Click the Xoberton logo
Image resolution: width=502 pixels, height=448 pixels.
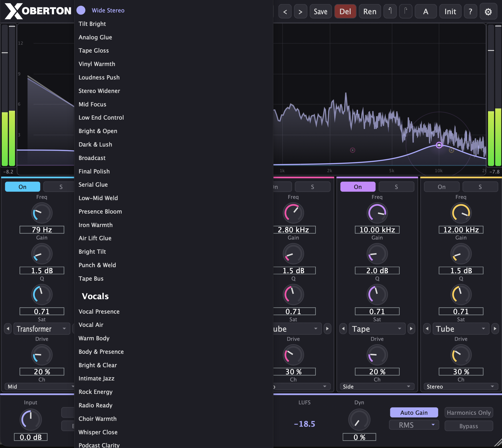click(x=38, y=11)
